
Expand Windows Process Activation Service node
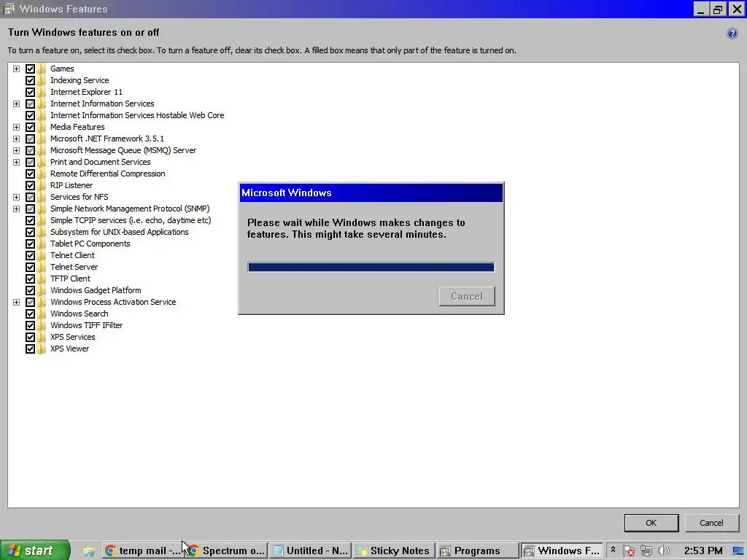click(16, 302)
